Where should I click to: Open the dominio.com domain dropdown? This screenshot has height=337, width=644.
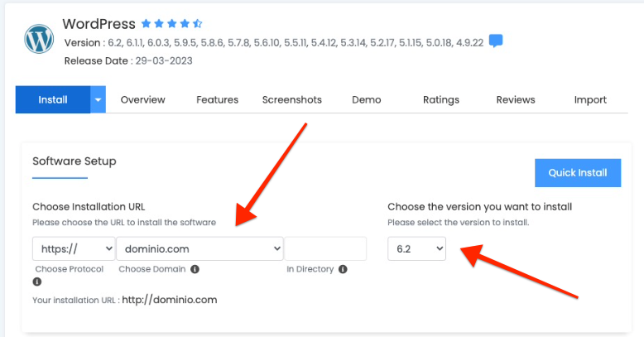click(200, 248)
